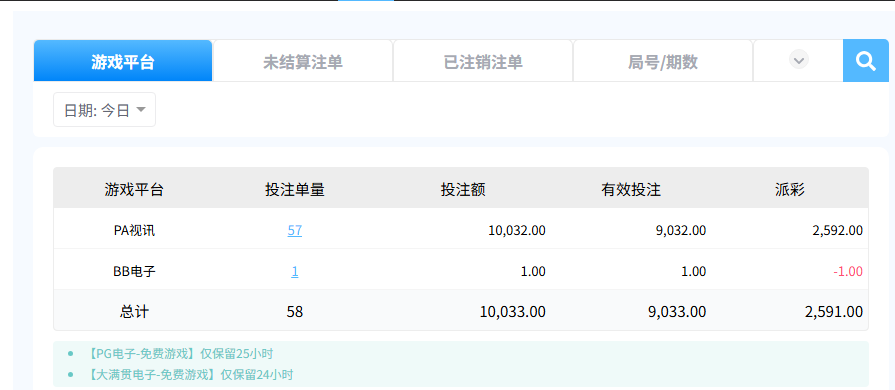Open the 已注销注单 tab
The image size is (895, 390).
coord(483,61)
